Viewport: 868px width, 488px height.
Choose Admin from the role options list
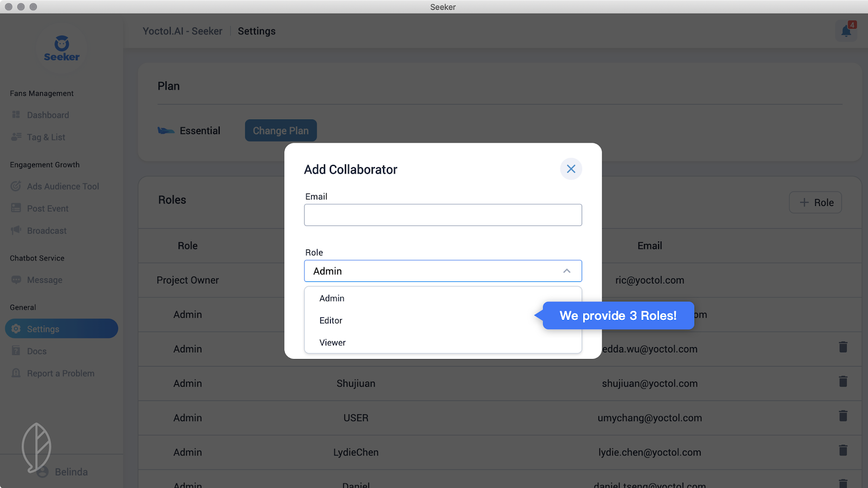point(332,298)
